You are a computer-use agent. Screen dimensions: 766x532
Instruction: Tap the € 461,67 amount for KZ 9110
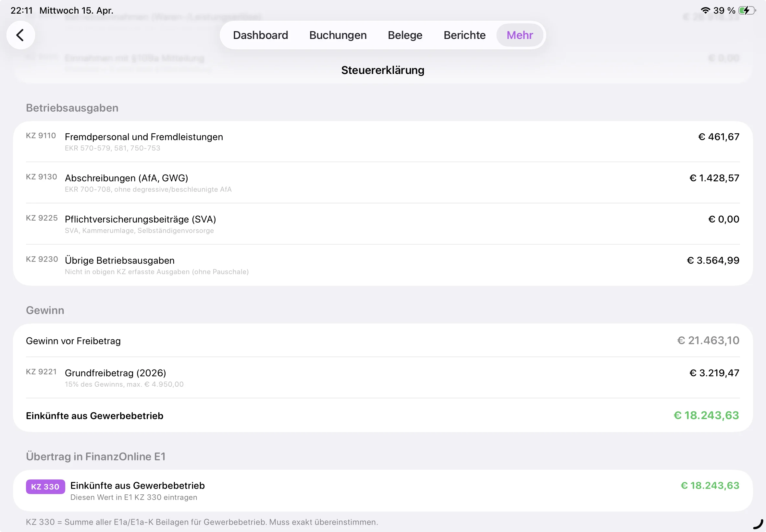coord(718,137)
